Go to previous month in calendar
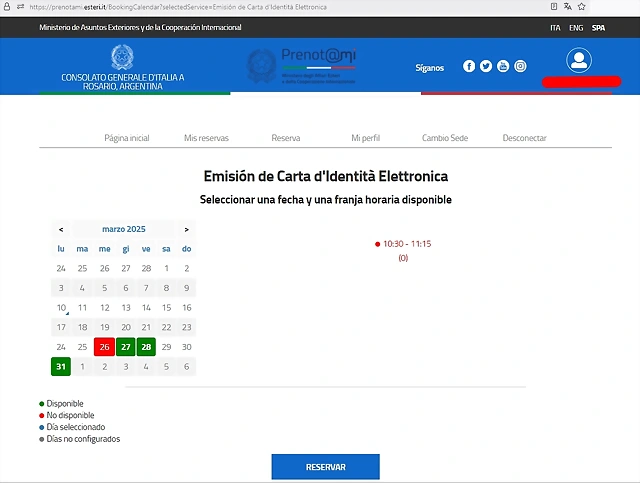This screenshot has height=483, width=640. [x=61, y=229]
